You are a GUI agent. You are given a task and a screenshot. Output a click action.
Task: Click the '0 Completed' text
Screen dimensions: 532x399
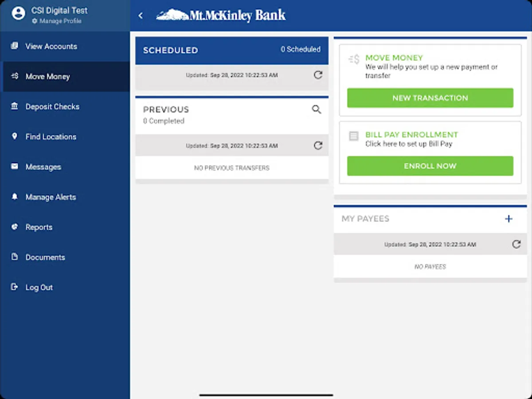[164, 121]
